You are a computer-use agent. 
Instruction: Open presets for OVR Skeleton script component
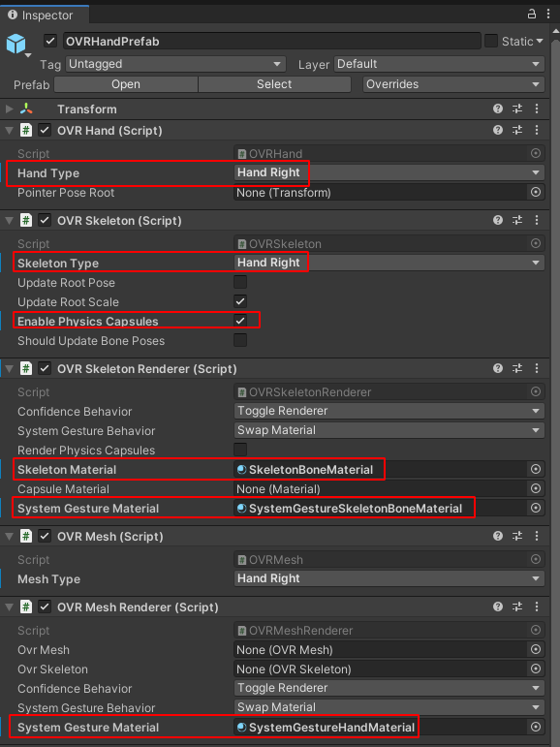[517, 220]
